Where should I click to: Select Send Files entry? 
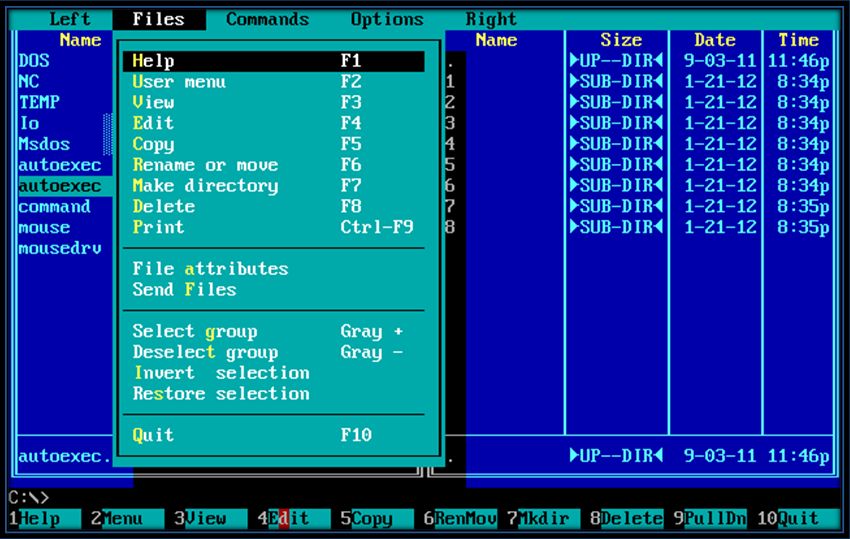coord(274,289)
